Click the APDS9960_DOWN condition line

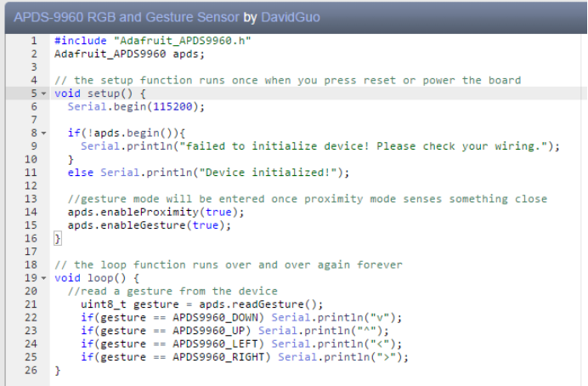241,317
